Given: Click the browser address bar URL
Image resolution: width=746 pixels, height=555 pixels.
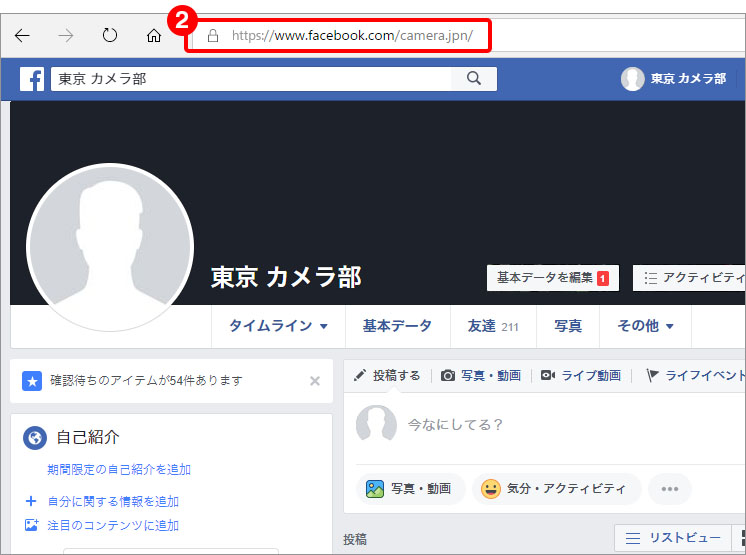Looking at the screenshot, I should point(353,36).
